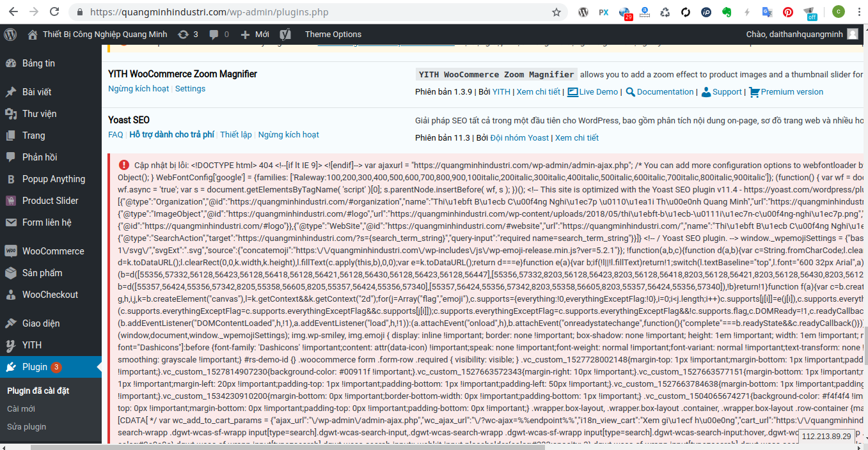Open the WordPress browser extension icon
The height and width of the screenshot is (450, 868).
point(583,12)
